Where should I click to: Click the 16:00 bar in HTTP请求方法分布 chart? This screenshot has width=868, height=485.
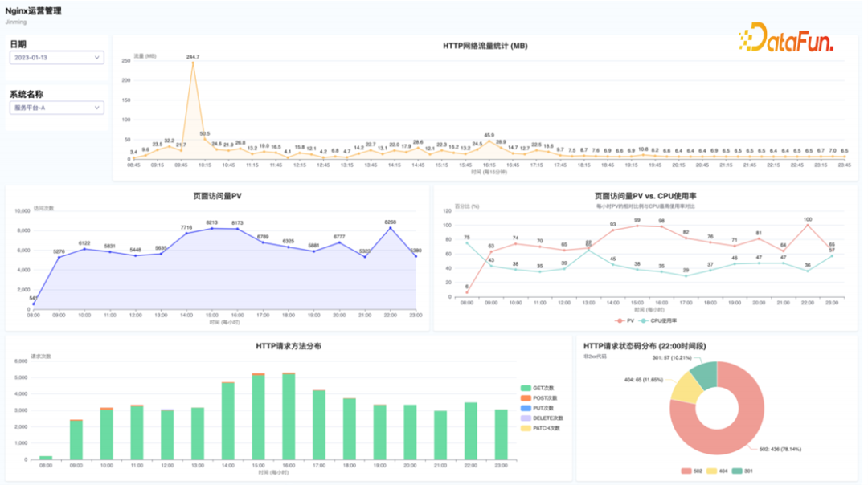[x=289, y=416]
